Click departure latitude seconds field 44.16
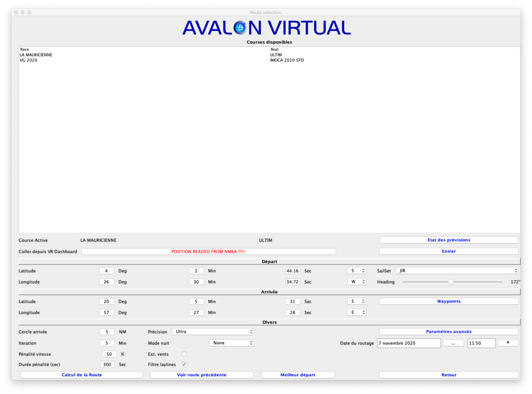Screen dimensions: 532x394 pos(292,271)
